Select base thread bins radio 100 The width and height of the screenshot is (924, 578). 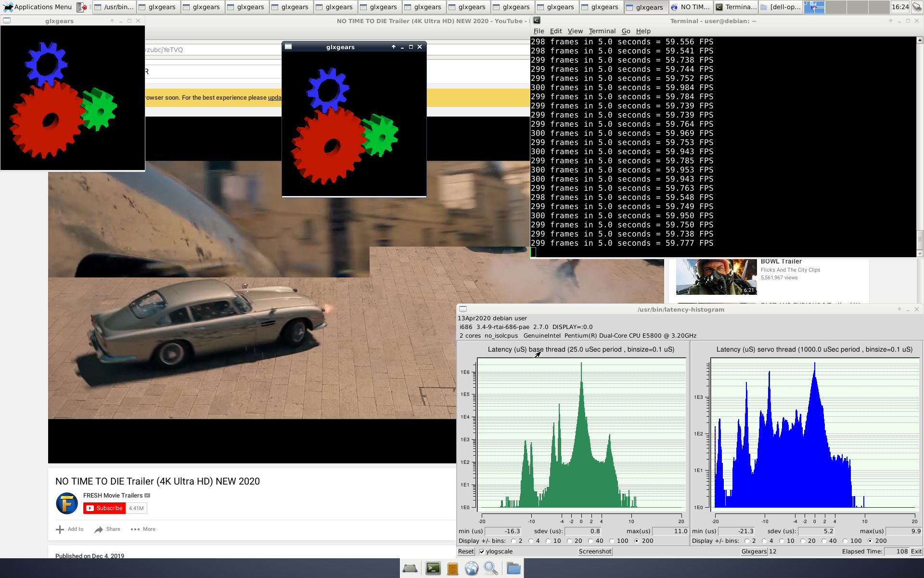pyautogui.click(x=612, y=541)
